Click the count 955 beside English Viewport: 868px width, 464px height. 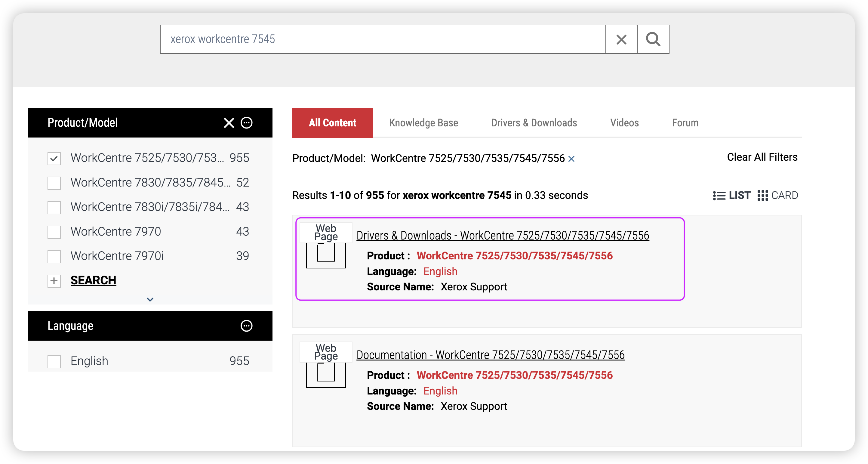[239, 361]
